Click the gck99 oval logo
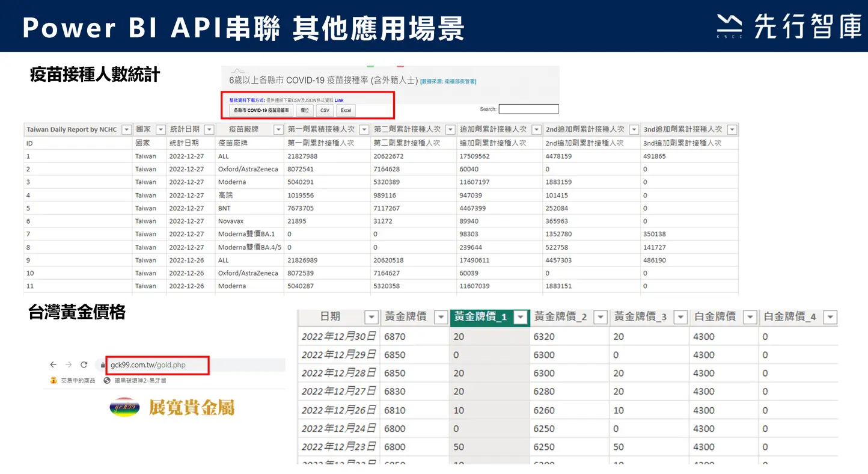The width and height of the screenshot is (868, 474). click(124, 408)
